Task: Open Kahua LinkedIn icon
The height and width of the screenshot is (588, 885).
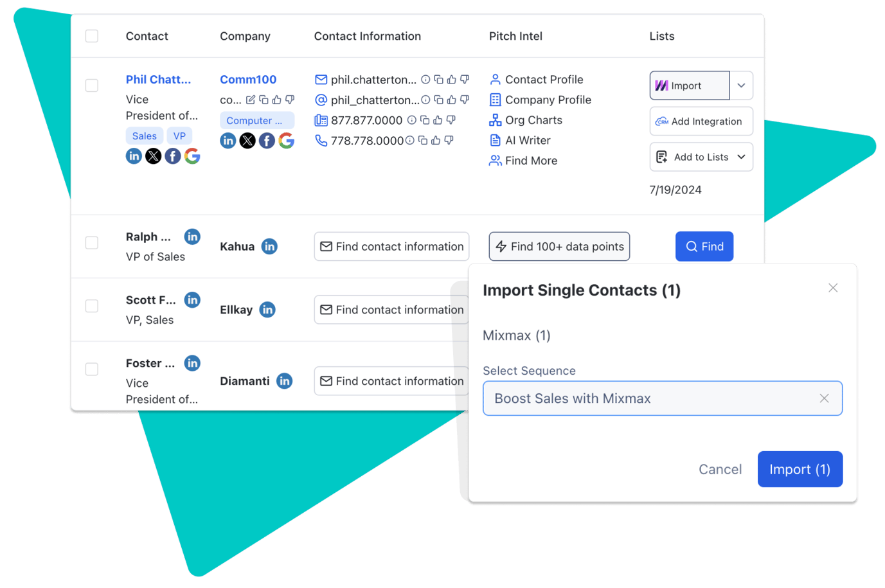Action: point(269,246)
